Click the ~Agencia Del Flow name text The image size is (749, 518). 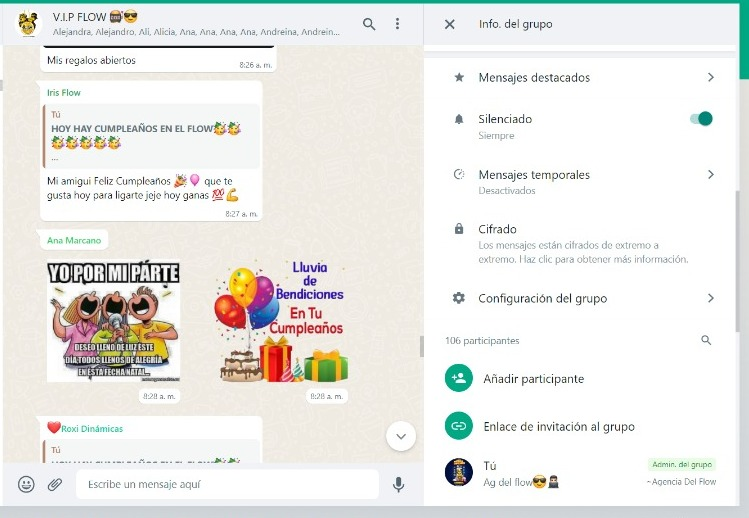coord(681,482)
